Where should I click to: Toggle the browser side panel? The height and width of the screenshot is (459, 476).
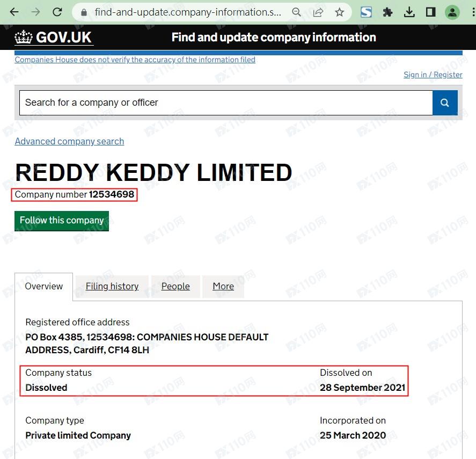[430, 12]
